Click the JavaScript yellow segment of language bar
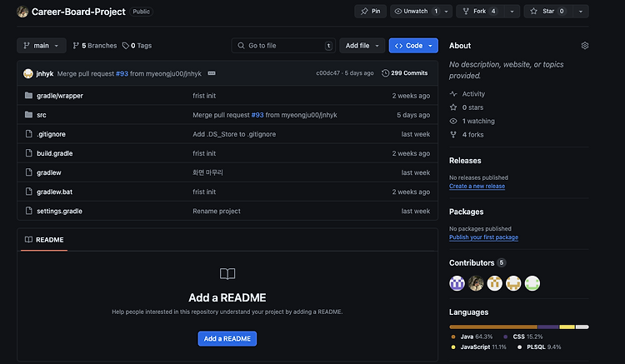The height and width of the screenshot is (364, 625). 567,327
